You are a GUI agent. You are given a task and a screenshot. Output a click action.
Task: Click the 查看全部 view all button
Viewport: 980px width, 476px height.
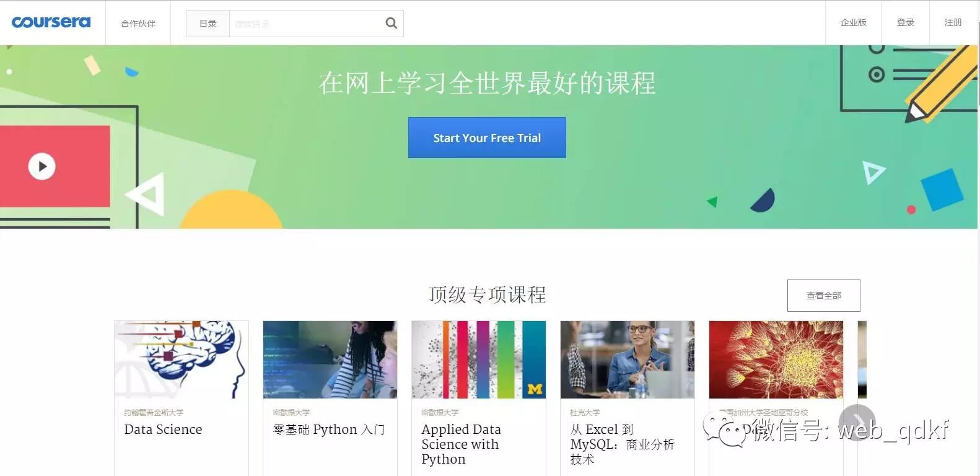click(823, 296)
